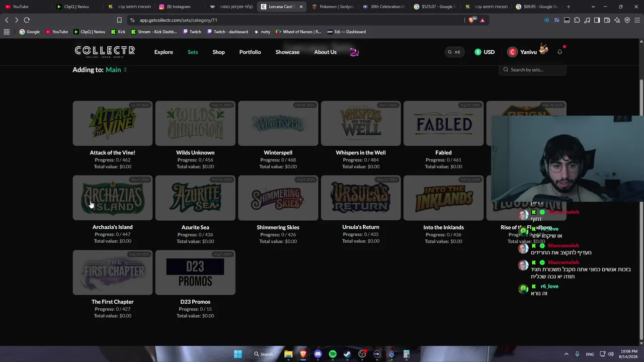
Task: Click the Brave browser taskbar icon
Action: point(303,354)
